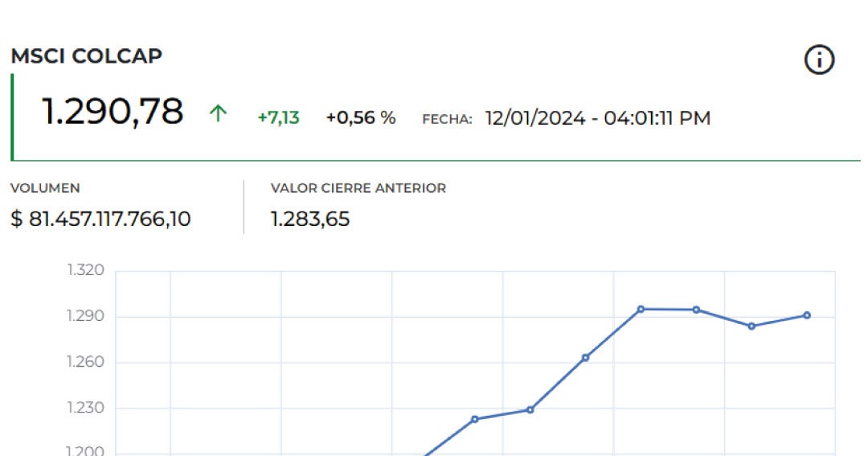Click the rightmost data point on chart
The height and width of the screenshot is (456, 868).
pyautogui.click(x=806, y=315)
